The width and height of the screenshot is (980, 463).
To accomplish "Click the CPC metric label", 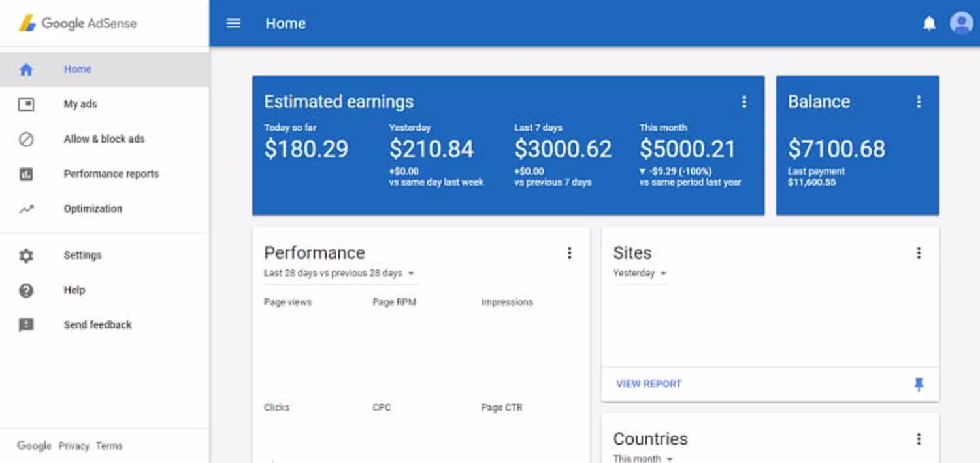I will (382, 407).
